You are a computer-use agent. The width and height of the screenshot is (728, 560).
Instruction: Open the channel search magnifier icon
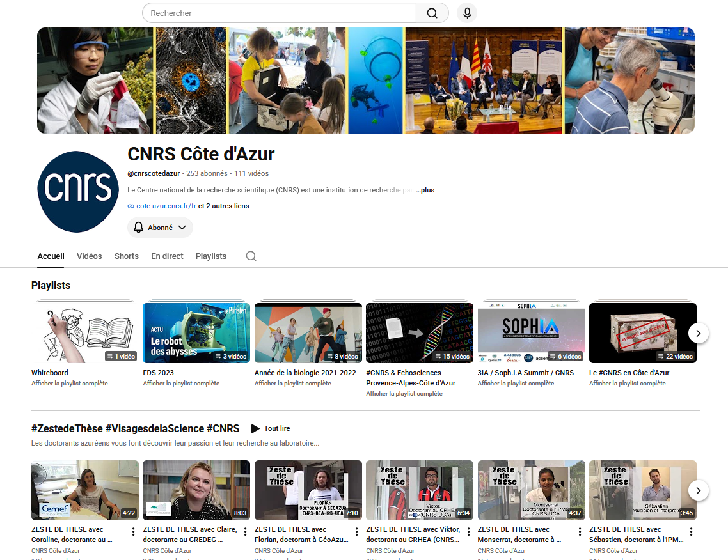click(251, 256)
